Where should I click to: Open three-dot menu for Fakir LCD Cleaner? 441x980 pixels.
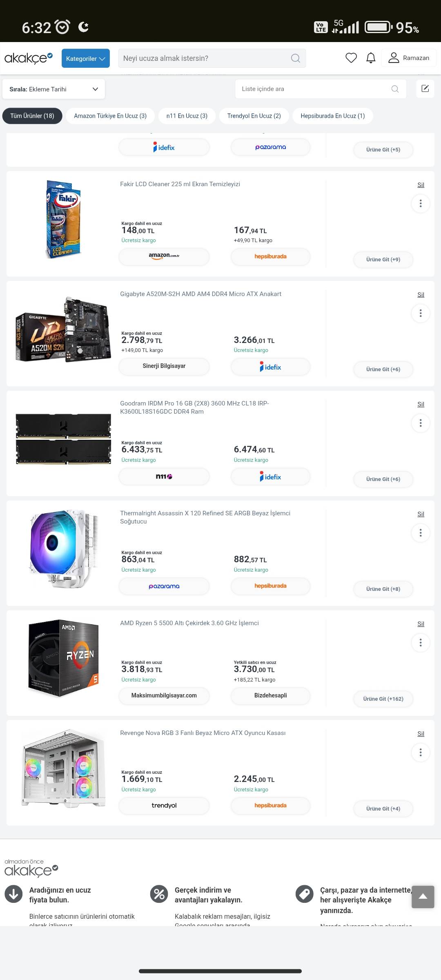click(421, 203)
